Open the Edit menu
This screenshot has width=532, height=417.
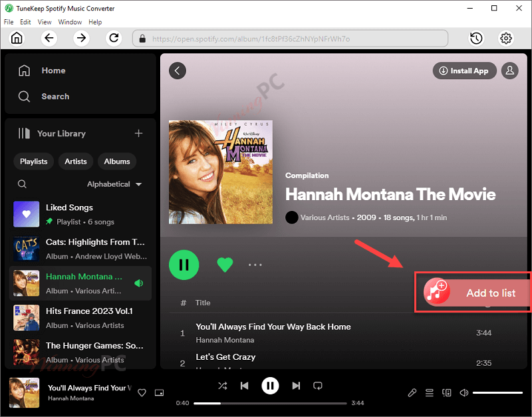pyautogui.click(x=25, y=22)
